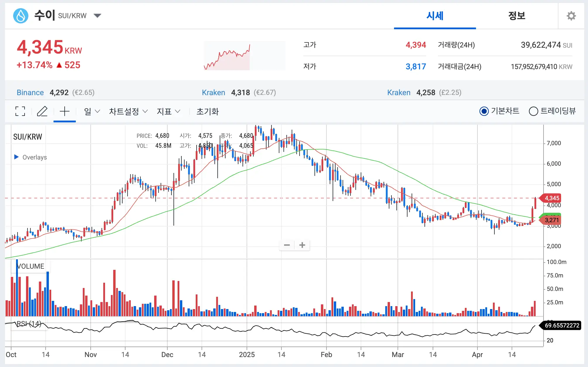This screenshot has width=588, height=367.
Task: Zoom out the chart with minus button
Action: pos(287,245)
